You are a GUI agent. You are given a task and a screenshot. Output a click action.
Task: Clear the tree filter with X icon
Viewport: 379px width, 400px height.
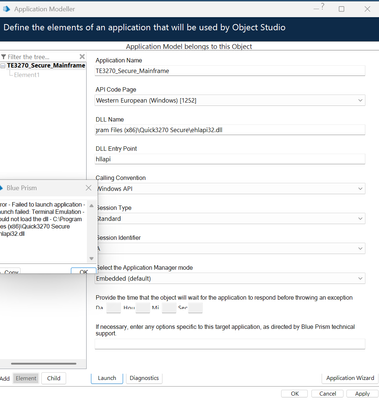point(82,57)
